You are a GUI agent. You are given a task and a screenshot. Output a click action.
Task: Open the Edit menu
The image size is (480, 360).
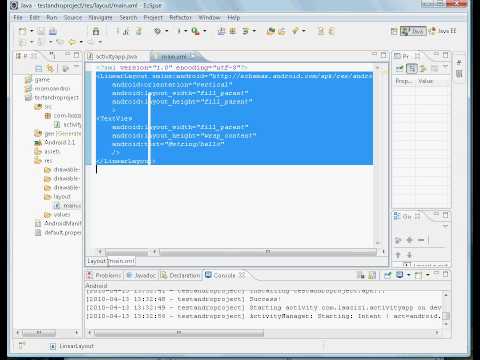(x=34, y=17)
